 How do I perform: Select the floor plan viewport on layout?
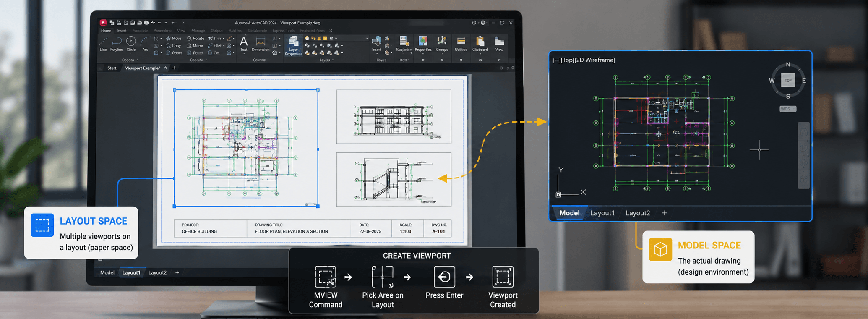click(246, 148)
